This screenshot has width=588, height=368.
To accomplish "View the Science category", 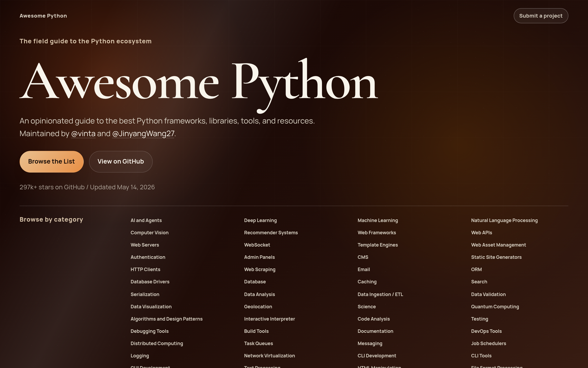I will (x=366, y=307).
